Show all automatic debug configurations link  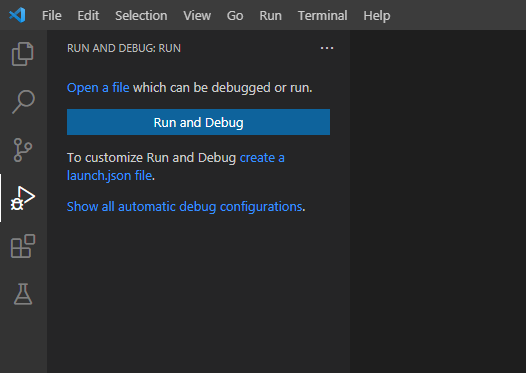[185, 207]
